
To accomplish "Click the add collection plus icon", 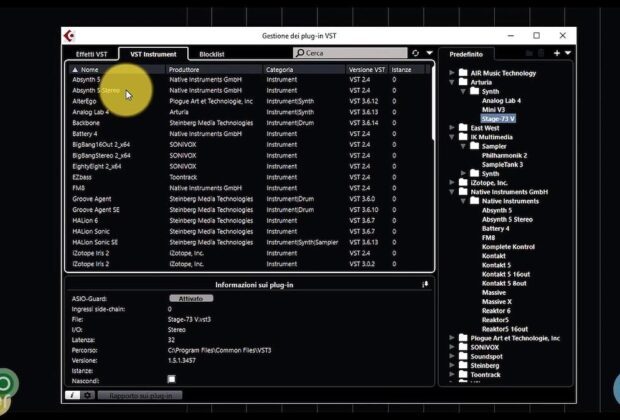I will 557,53.
